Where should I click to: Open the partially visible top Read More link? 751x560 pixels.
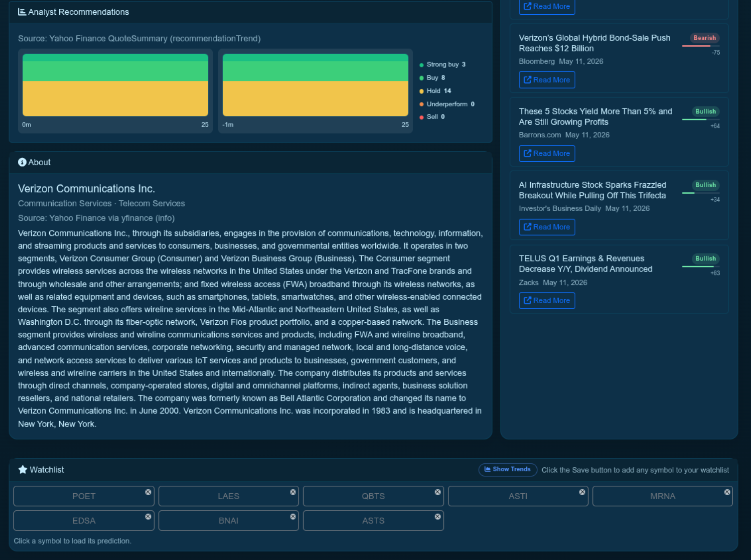tap(547, 7)
